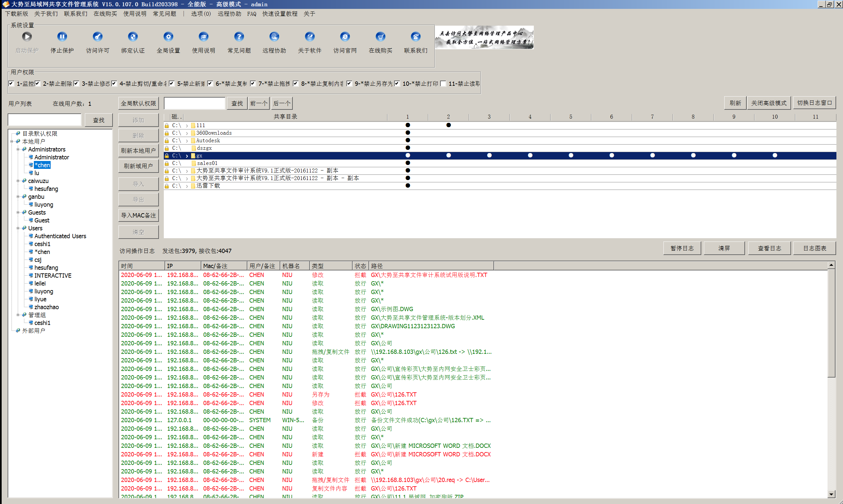This screenshot has width=843, height=504.
Task: Open 在线购买 shopping cart icon
Action: 380,37
